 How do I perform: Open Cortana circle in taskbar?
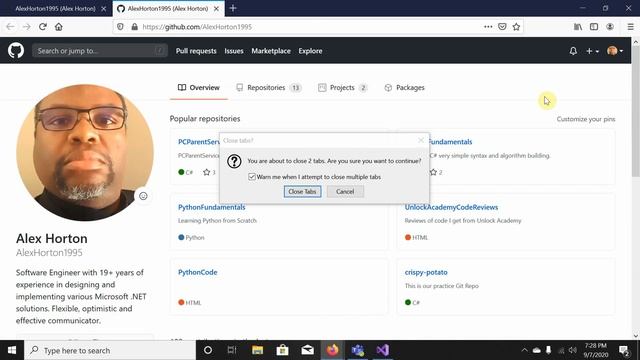208,350
